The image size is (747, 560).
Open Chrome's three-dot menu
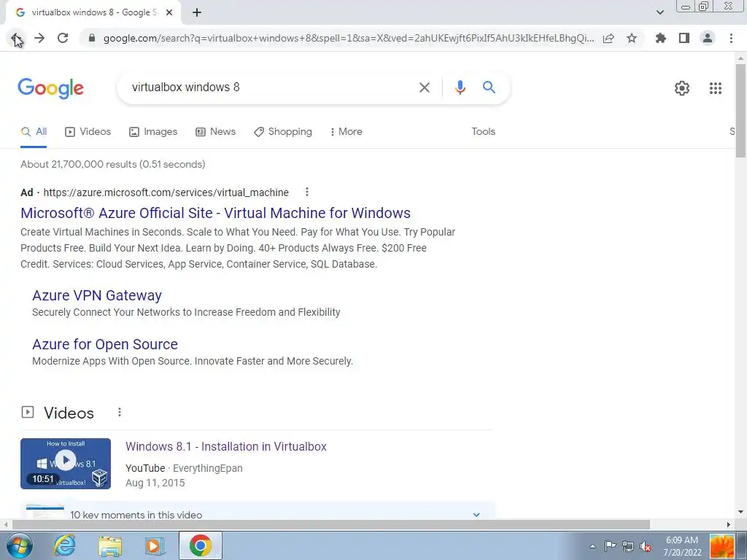tap(731, 38)
